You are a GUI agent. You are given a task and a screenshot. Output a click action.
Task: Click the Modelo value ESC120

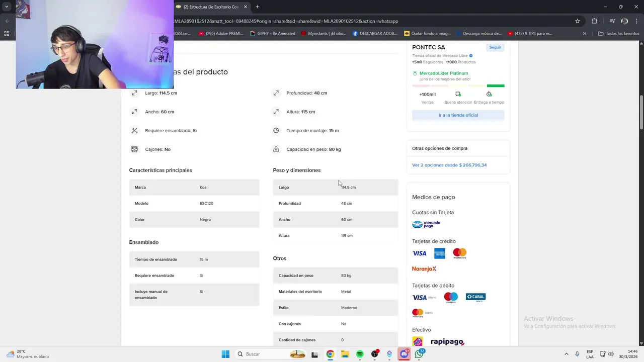[206, 204]
